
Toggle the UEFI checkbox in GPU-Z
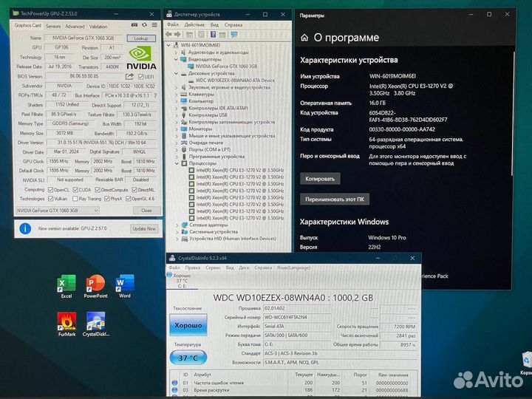[141, 77]
